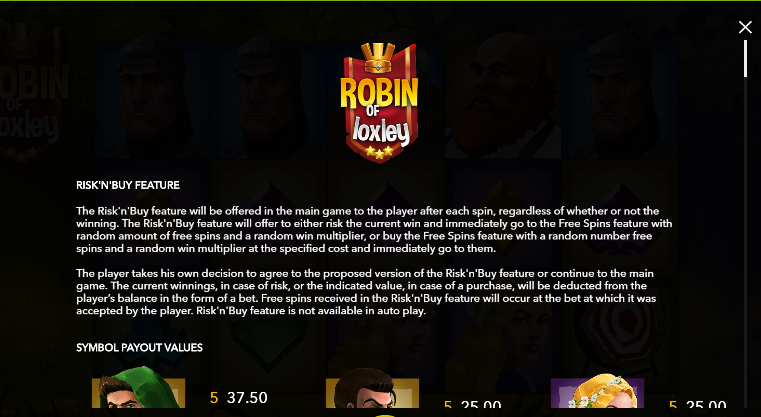Click the 25.00 payout beside the blonde maiden
This screenshot has width=761, height=417.
[x=707, y=404]
